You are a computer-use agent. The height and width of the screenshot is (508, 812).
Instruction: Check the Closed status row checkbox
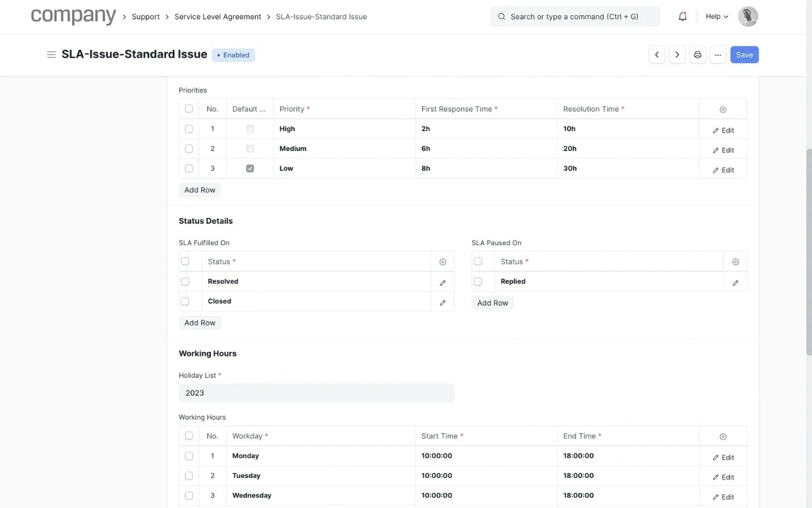click(185, 301)
